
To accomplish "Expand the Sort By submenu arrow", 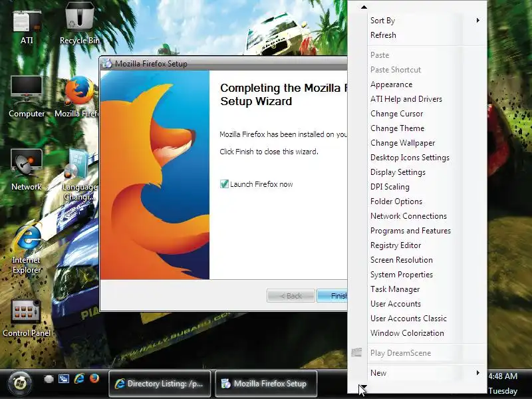I will (477, 21).
